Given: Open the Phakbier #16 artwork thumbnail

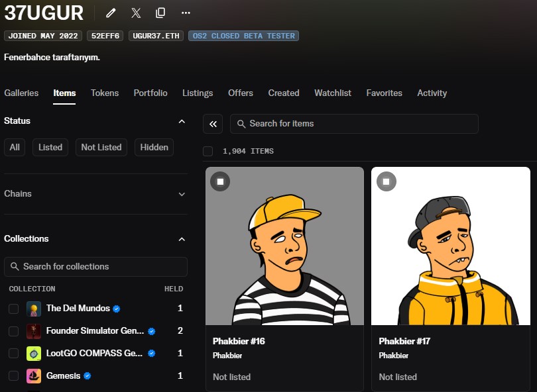Looking at the screenshot, I should 284,246.
